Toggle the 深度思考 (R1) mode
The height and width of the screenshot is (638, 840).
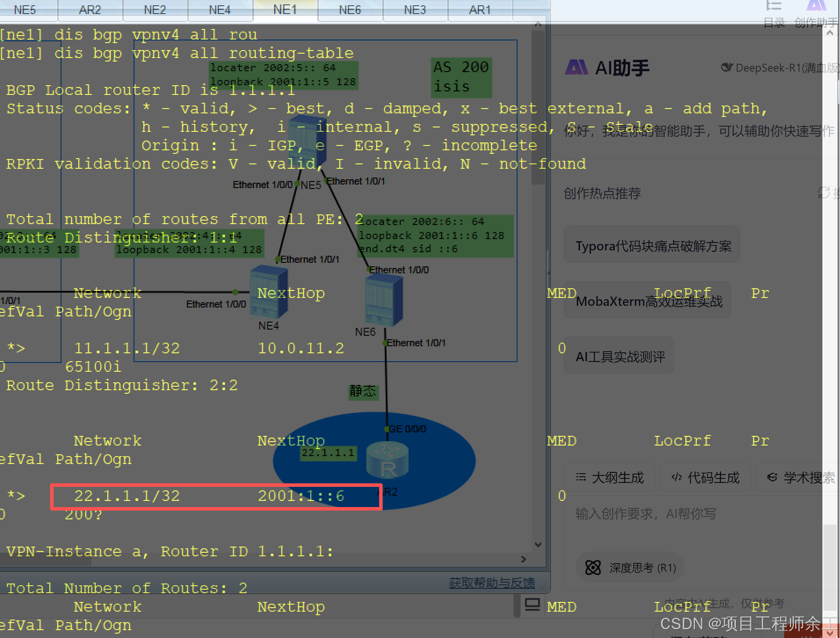coord(630,568)
